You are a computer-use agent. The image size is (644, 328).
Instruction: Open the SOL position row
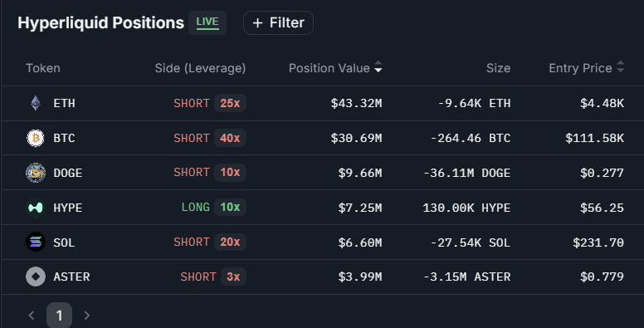323,242
